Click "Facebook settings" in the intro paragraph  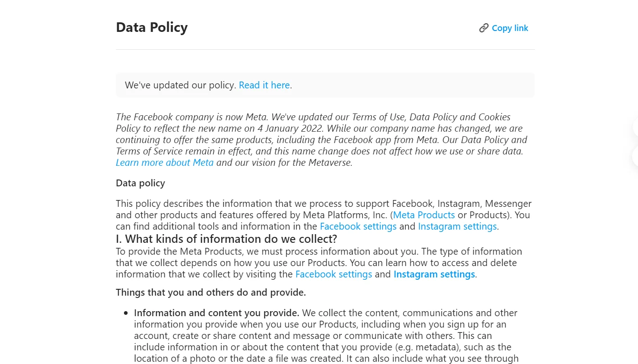pos(358,226)
